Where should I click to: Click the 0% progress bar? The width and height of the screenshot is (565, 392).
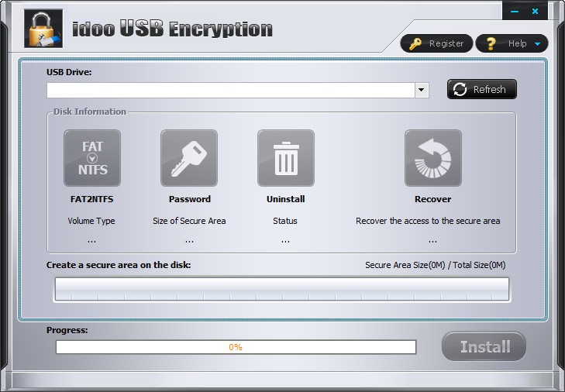(236, 347)
